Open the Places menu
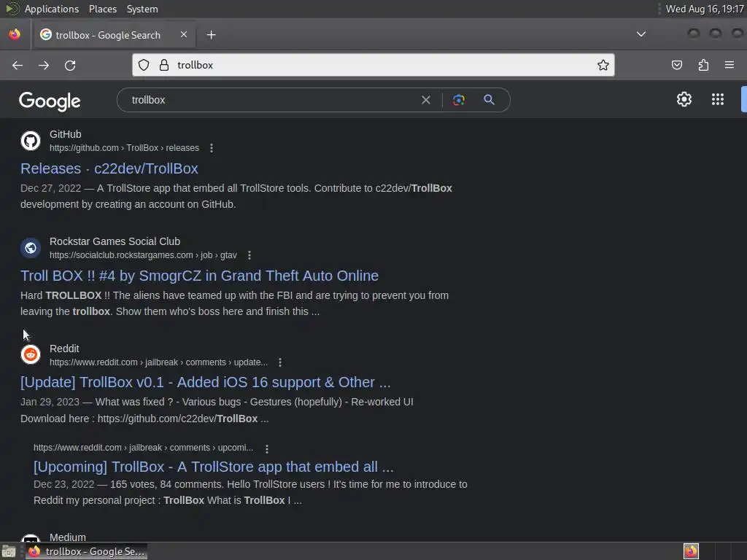 tap(103, 9)
